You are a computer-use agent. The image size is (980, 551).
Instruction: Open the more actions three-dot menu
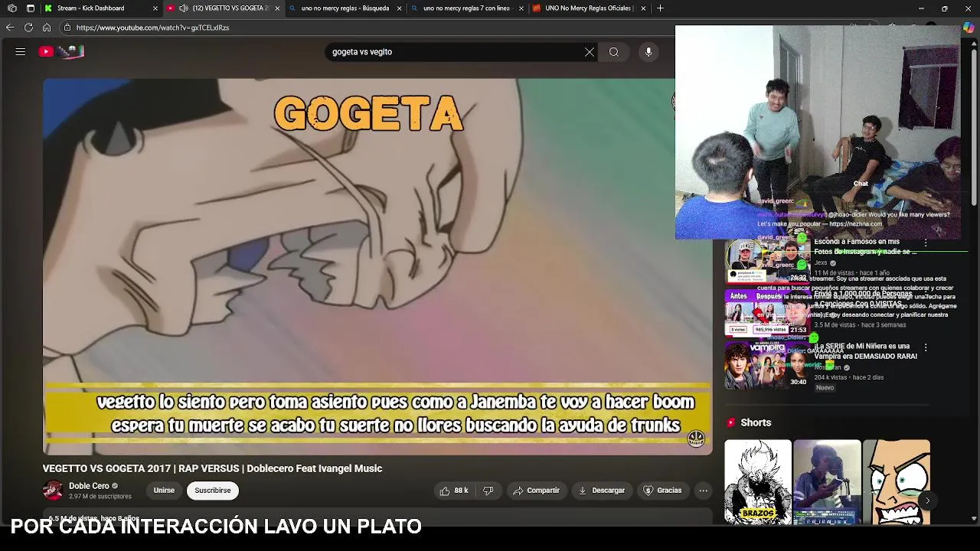703,491
